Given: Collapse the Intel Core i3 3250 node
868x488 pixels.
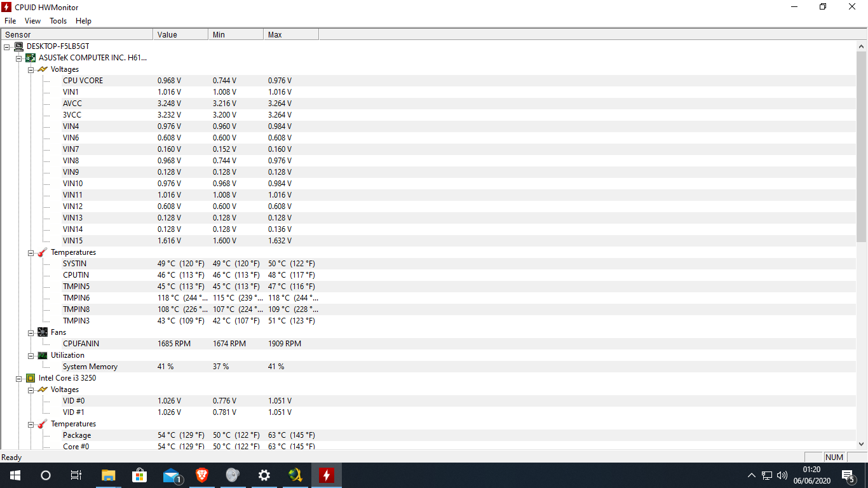Looking at the screenshot, I should (19, 378).
